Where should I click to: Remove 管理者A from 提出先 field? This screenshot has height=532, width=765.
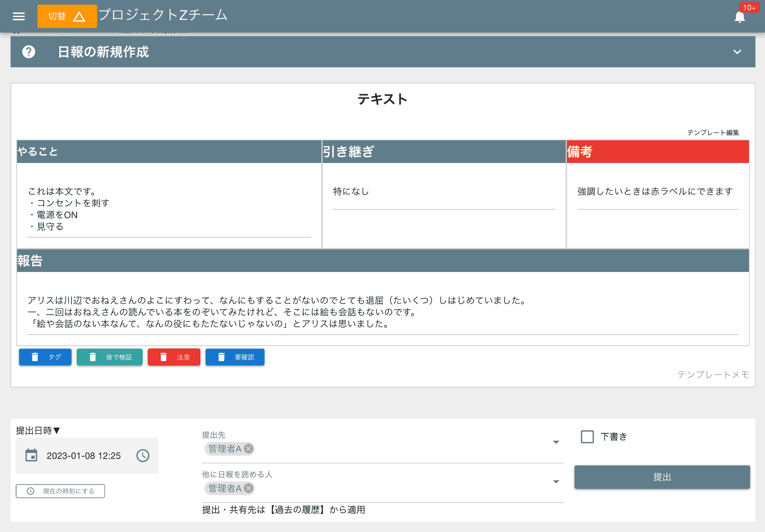click(249, 449)
